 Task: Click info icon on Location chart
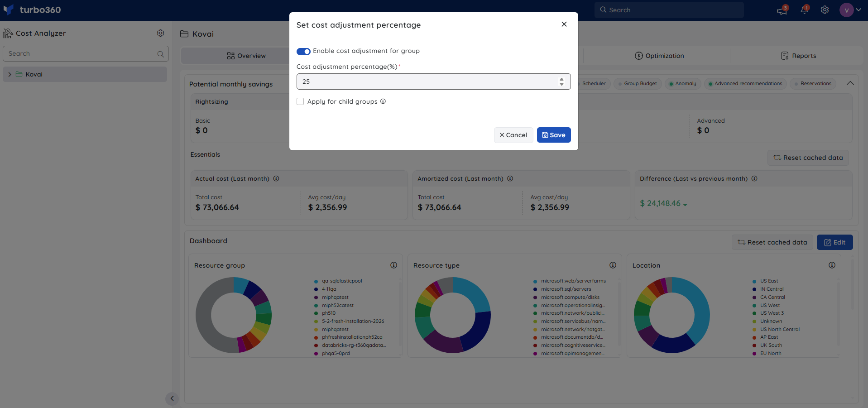pos(832,265)
